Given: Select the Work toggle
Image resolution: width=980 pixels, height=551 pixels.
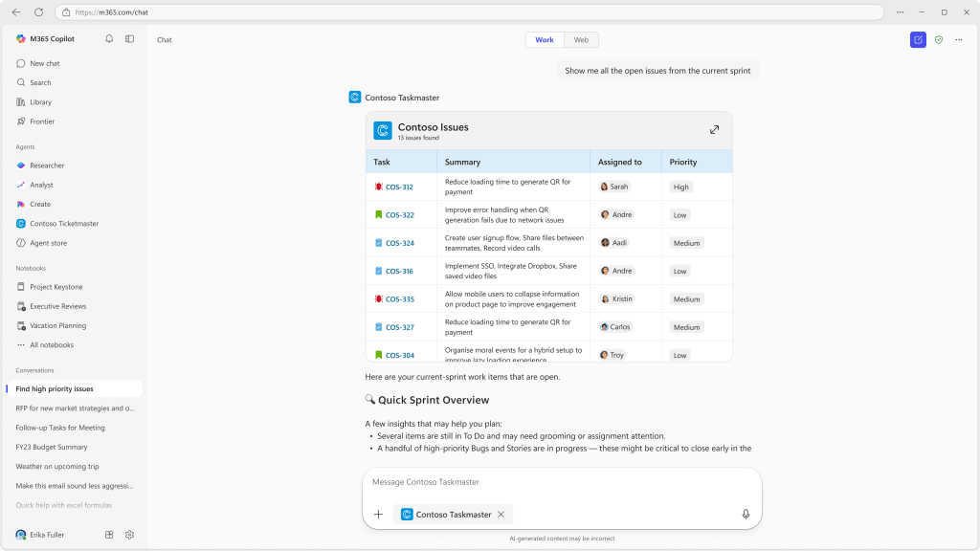Looking at the screenshot, I should pos(544,39).
